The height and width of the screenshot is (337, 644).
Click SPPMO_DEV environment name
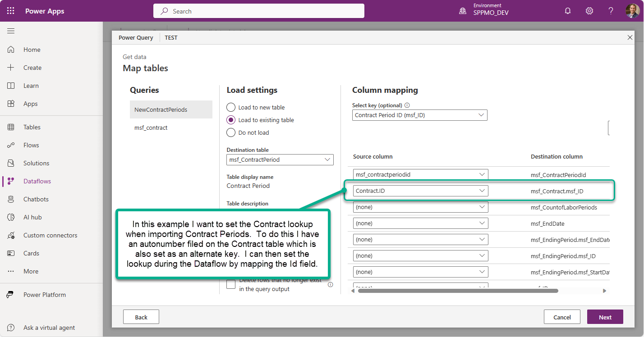pos(491,13)
